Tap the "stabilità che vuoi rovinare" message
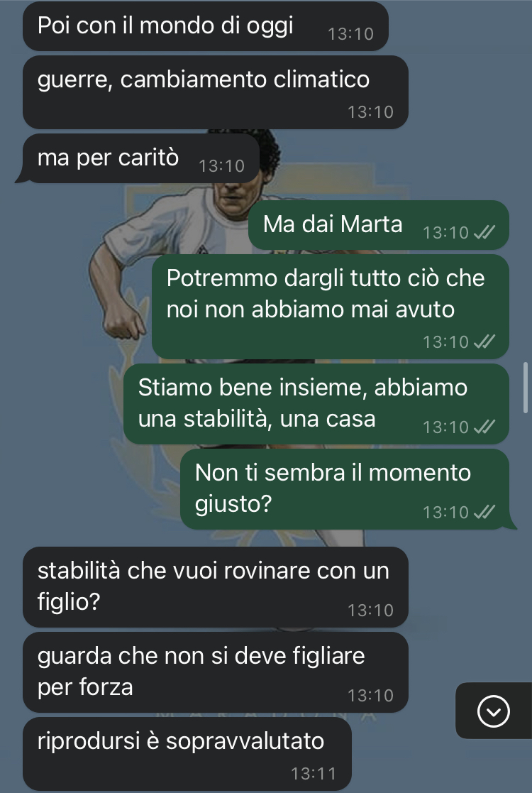Screen dimensions: 532x793 [x=215, y=586]
